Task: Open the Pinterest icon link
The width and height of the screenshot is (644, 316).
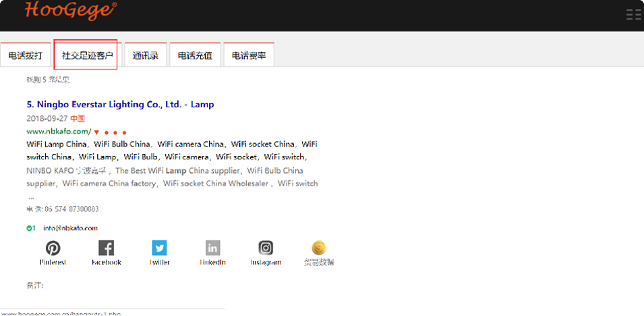Action: point(53,248)
